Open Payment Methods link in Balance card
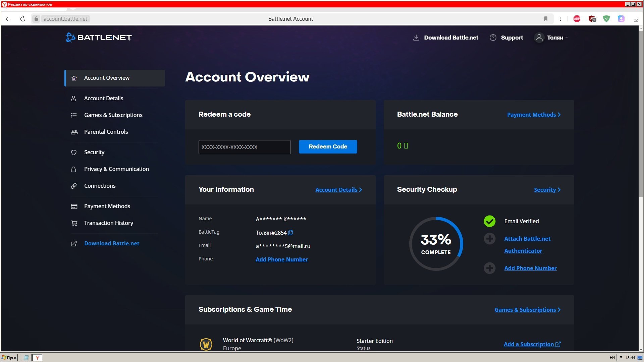This screenshot has height=362, width=644. (x=534, y=115)
